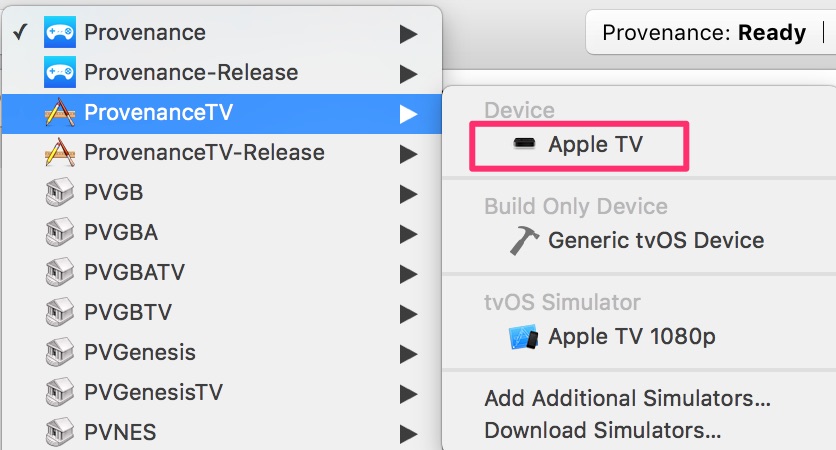Click the checkmark beside the Provenance scheme
This screenshot has width=836, height=450.
click(20, 32)
